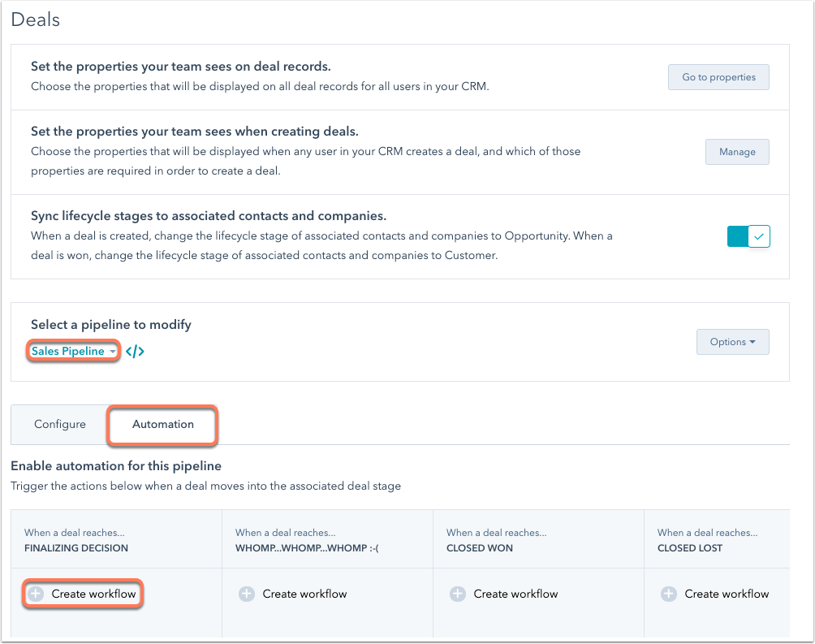Viewport: 815px width, 644px height.
Task: Click the CLOSED LOST stage label
Action: [x=690, y=547]
